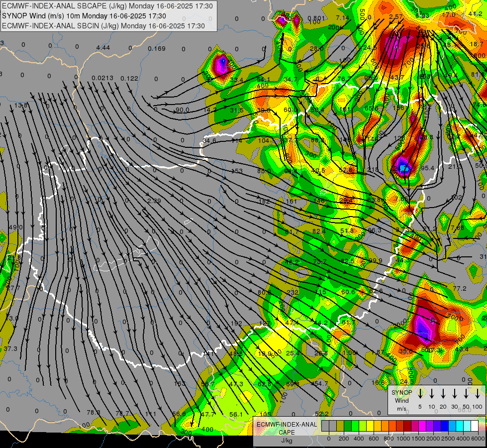Pick the pure yellow swatch in CAPE legend
The image size is (487, 448).
(370, 426)
